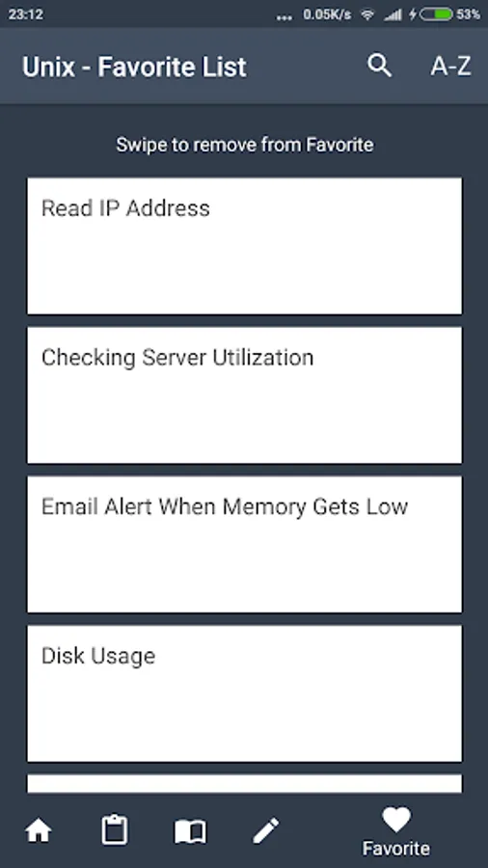The width and height of the screenshot is (488, 868).
Task: Open Email Alert When Memory Gets Low
Action: pyautogui.click(x=245, y=544)
